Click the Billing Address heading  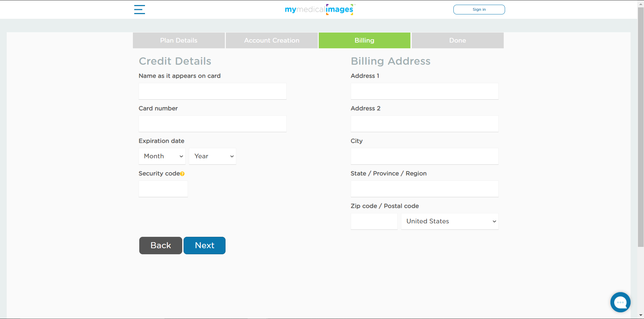click(x=391, y=61)
